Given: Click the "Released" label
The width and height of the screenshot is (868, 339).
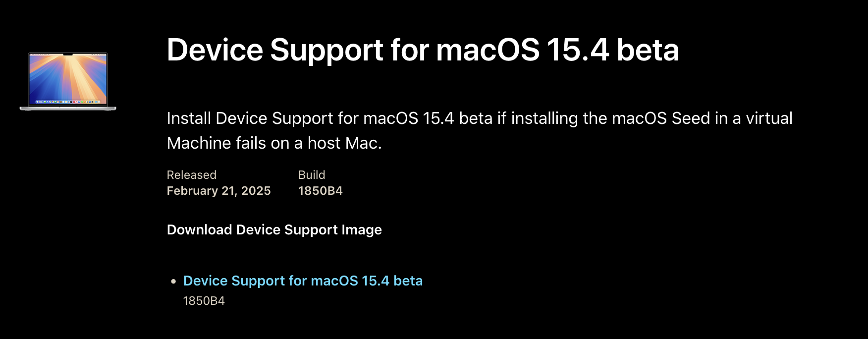Looking at the screenshot, I should 191,175.
